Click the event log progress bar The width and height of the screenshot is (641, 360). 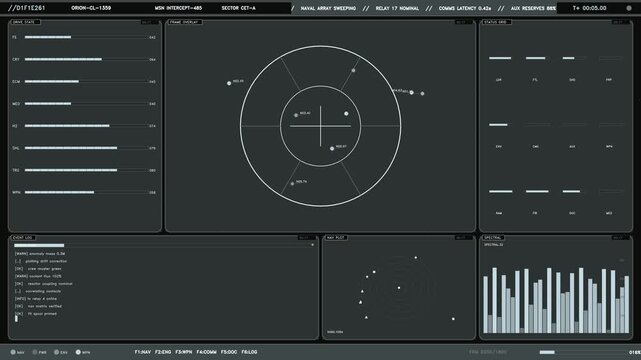click(161, 245)
